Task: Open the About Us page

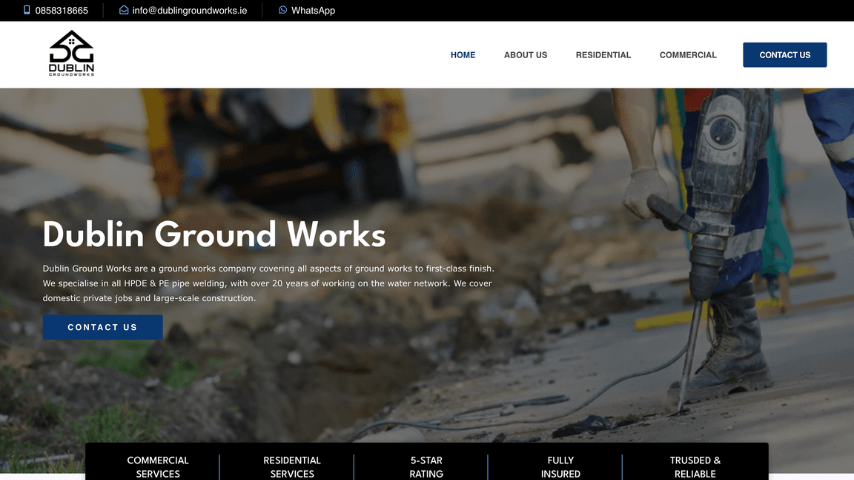Action: point(525,55)
